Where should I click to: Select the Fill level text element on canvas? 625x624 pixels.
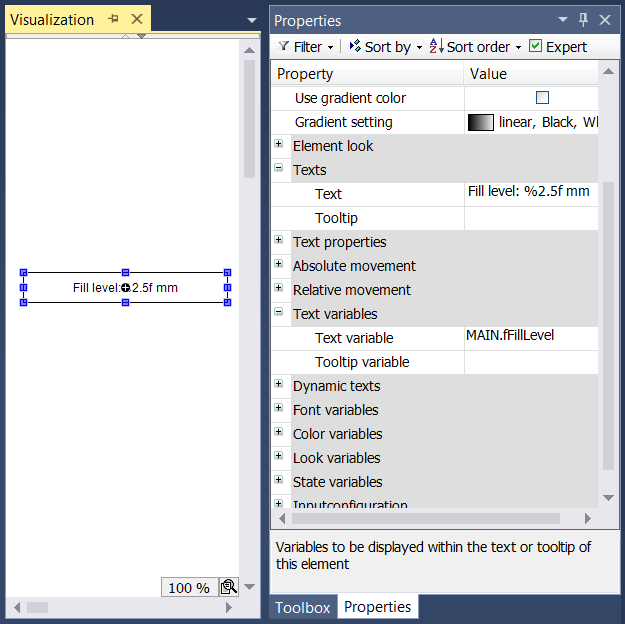(x=125, y=287)
